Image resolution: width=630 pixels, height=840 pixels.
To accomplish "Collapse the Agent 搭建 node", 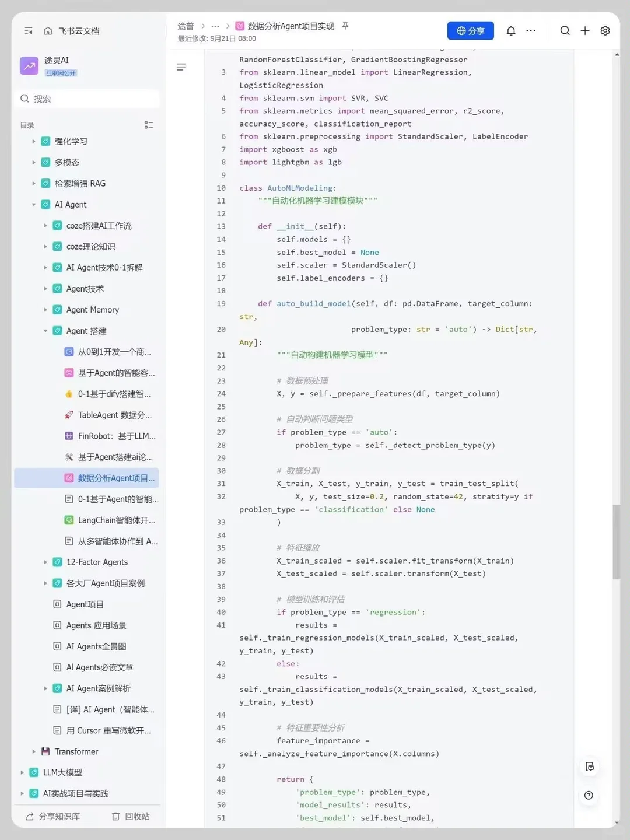I will (x=45, y=331).
